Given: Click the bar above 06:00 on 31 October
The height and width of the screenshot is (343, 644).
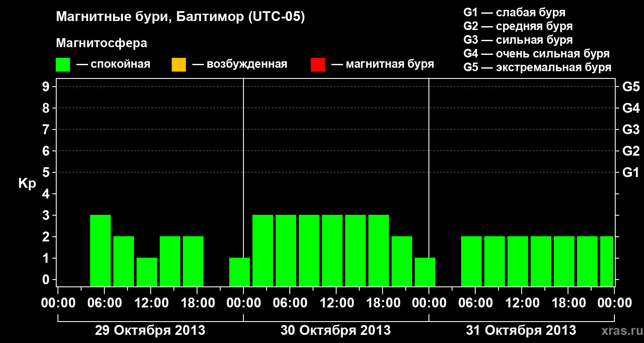Looking at the screenshot, I should (x=471, y=261).
